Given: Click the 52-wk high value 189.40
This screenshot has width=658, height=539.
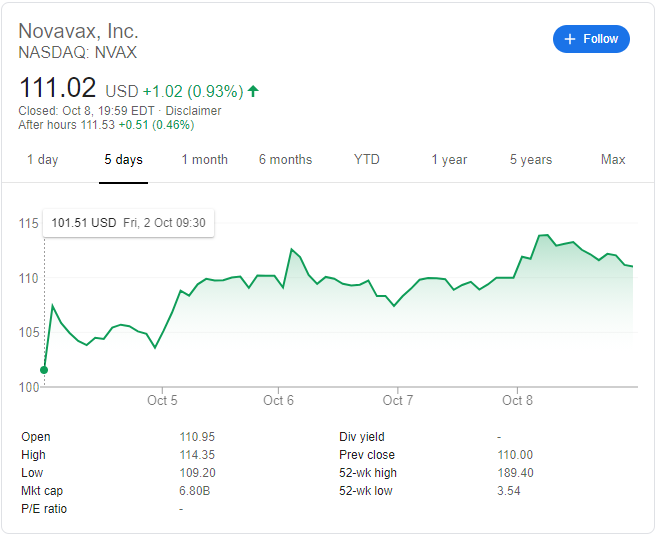Looking at the screenshot, I should 515,473.
